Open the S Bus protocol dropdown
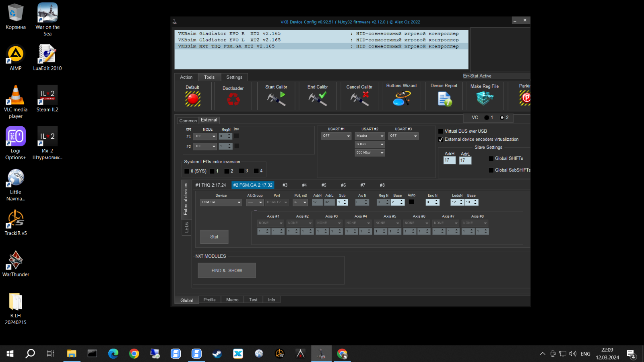Screen dimensions: 644x362 pyautogui.click(x=370, y=144)
